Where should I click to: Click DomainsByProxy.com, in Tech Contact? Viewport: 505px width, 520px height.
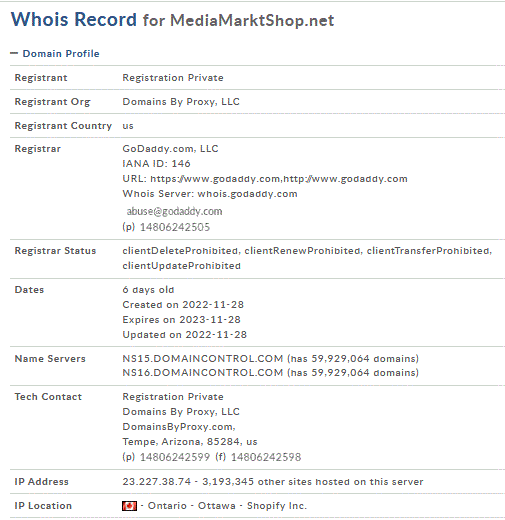179,427
